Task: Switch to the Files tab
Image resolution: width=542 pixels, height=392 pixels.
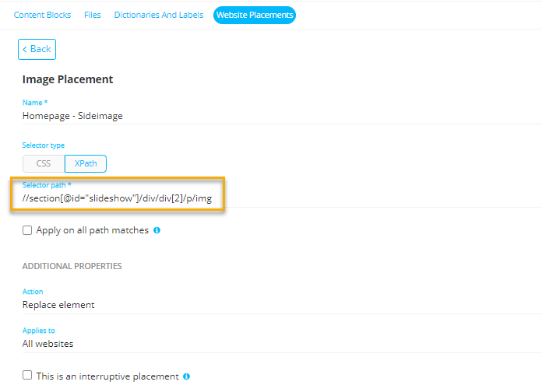Action: (93, 15)
